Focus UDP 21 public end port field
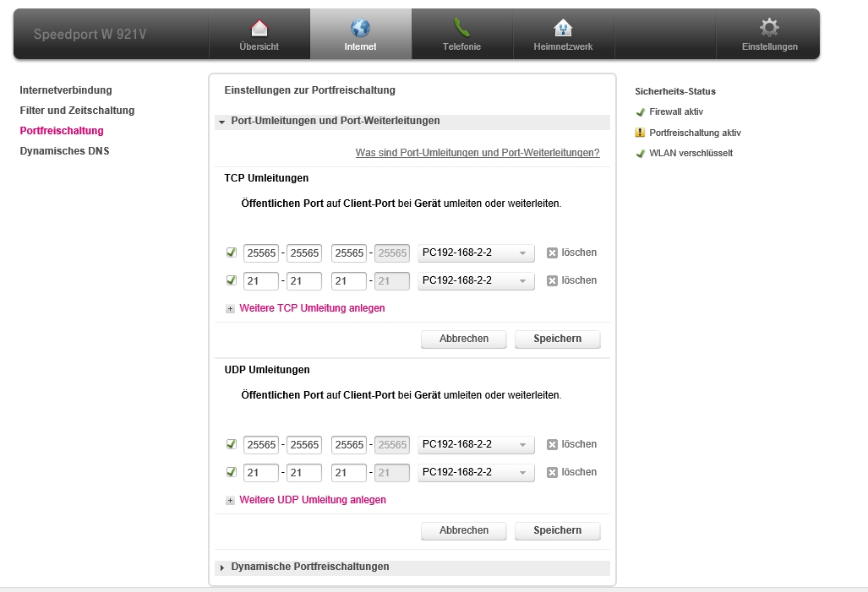Viewport: 868px width, 592px height. 304,472
